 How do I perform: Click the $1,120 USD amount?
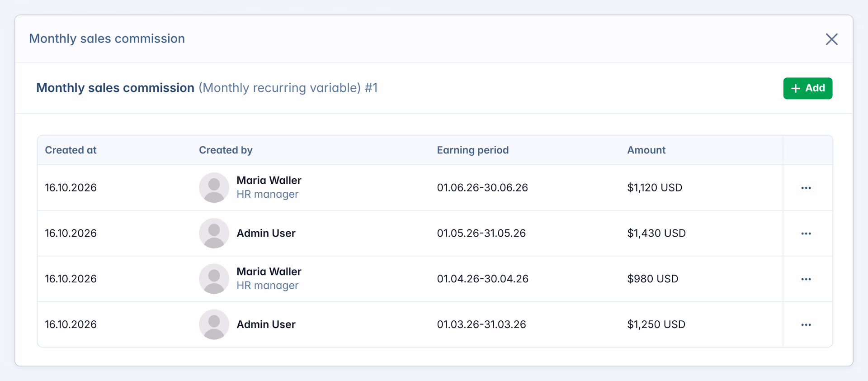coord(655,188)
